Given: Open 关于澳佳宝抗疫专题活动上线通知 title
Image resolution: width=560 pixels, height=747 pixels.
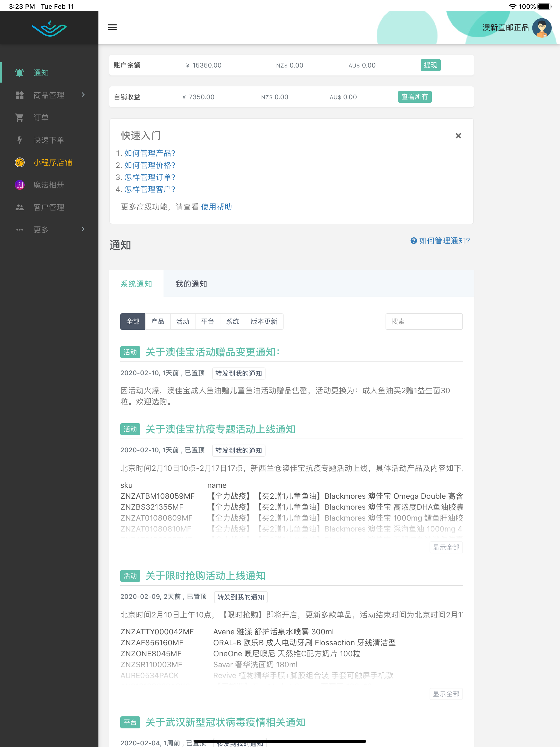Looking at the screenshot, I should coord(221,429).
